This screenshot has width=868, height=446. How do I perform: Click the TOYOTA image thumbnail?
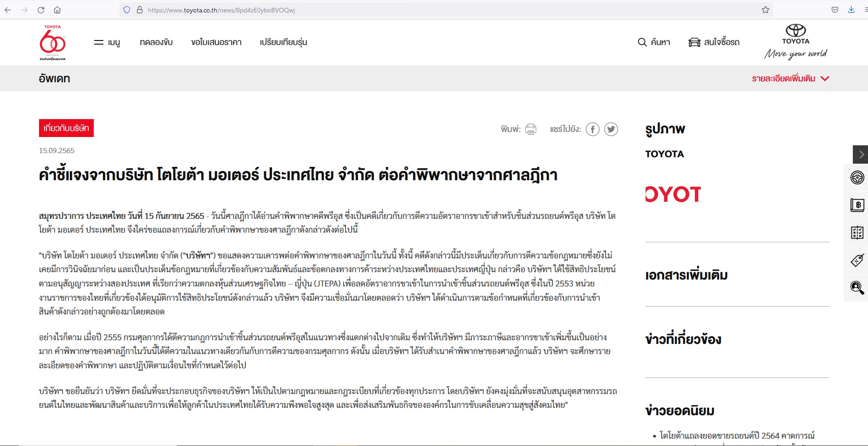673,194
